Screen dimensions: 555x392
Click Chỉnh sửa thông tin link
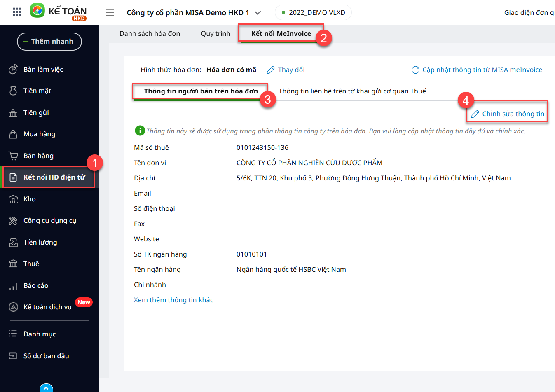(508, 114)
